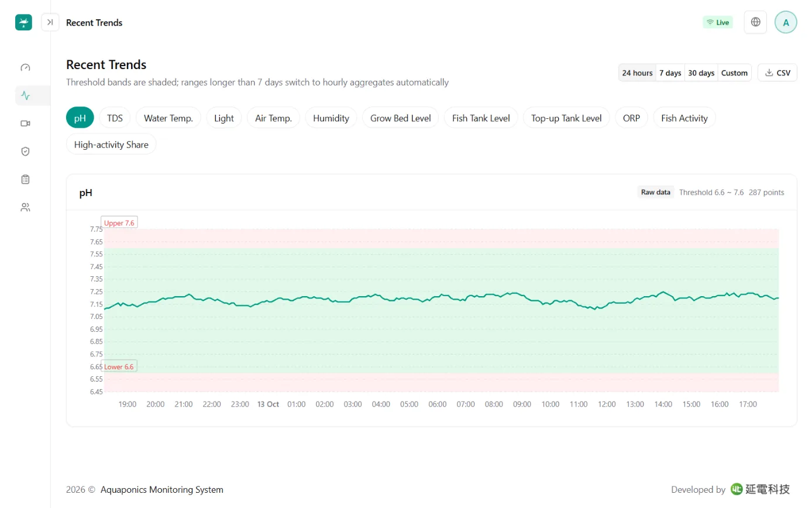Viewport: 812px width, 508px height.
Task: Show the Grow Bed Level trend
Action: coord(401,118)
